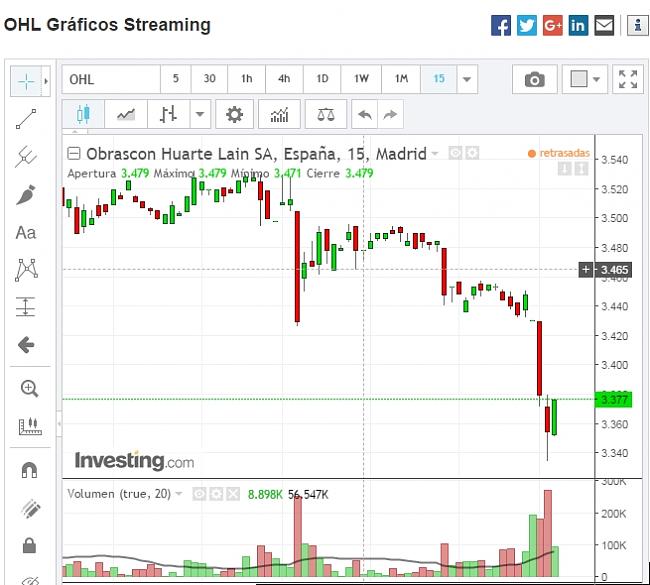The image size is (650, 585).
Task: Expand the cursor tool options arrow
Action: point(46,81)
